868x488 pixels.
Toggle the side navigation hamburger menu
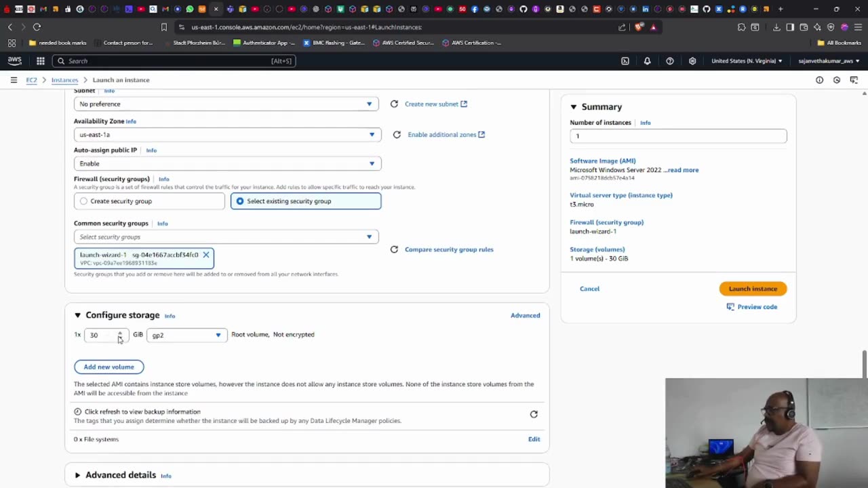tap(14, 80)
